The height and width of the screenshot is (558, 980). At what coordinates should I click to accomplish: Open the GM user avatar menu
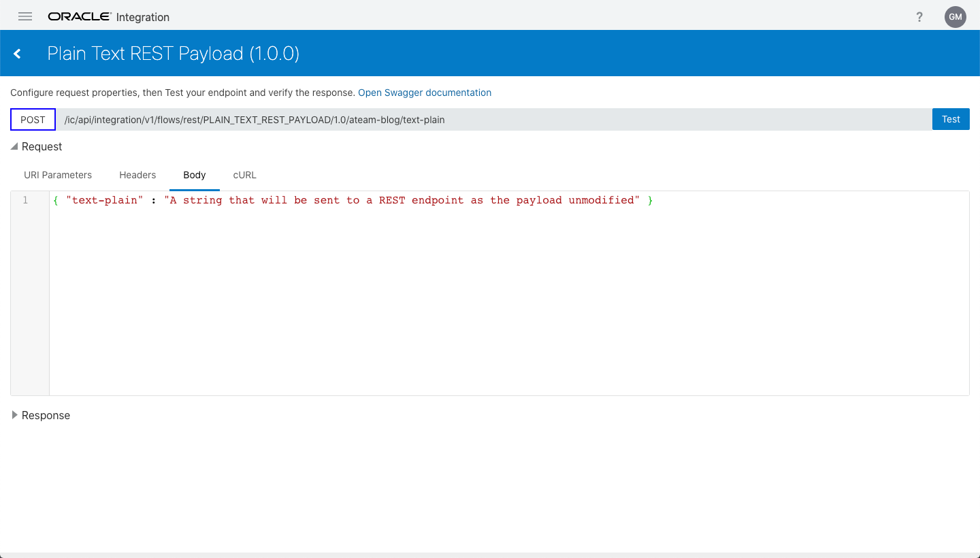pos(955,17)
